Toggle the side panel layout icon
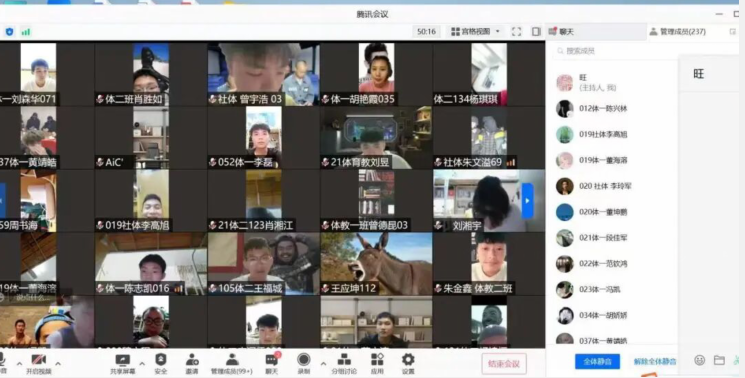 (536, 31)
